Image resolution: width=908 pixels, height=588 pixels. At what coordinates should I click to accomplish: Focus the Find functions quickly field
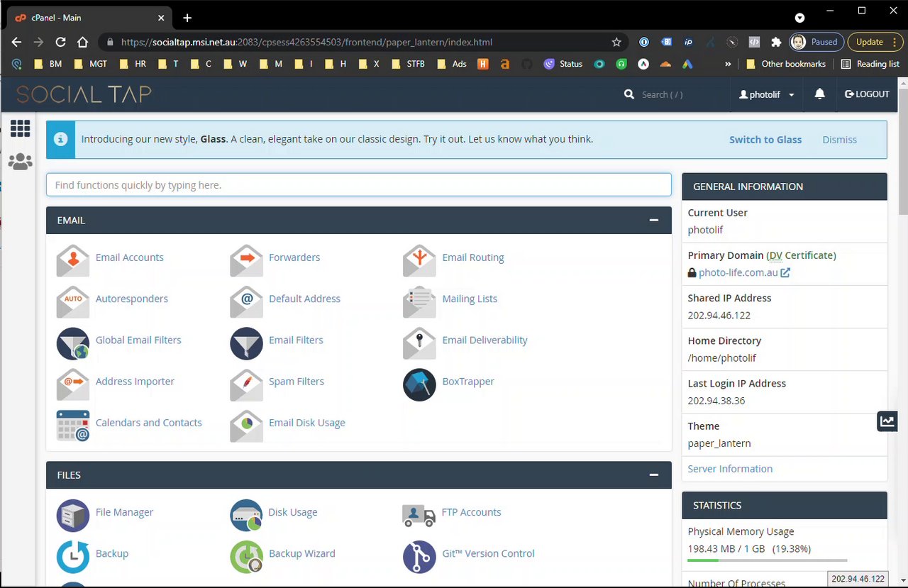(x=359, y=185)
